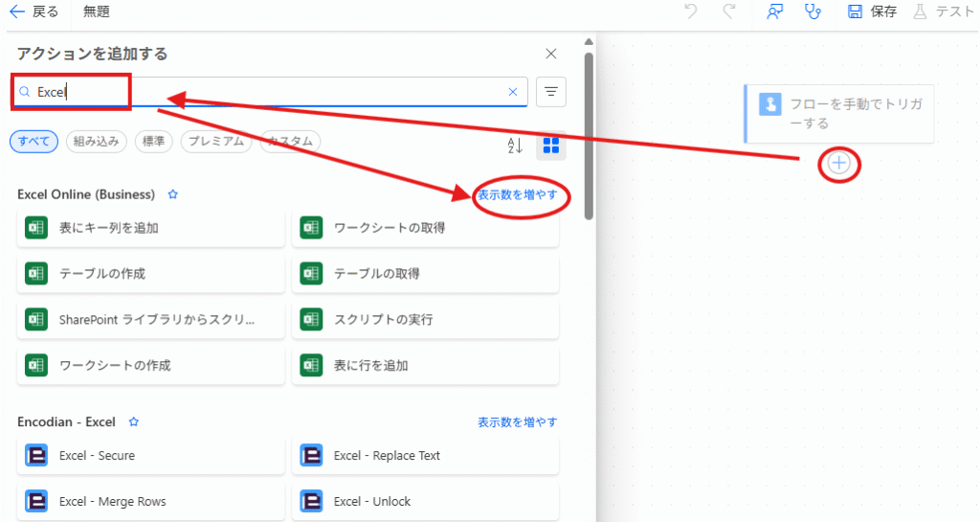Click the undo icon in top toolbar

[691, 11]
